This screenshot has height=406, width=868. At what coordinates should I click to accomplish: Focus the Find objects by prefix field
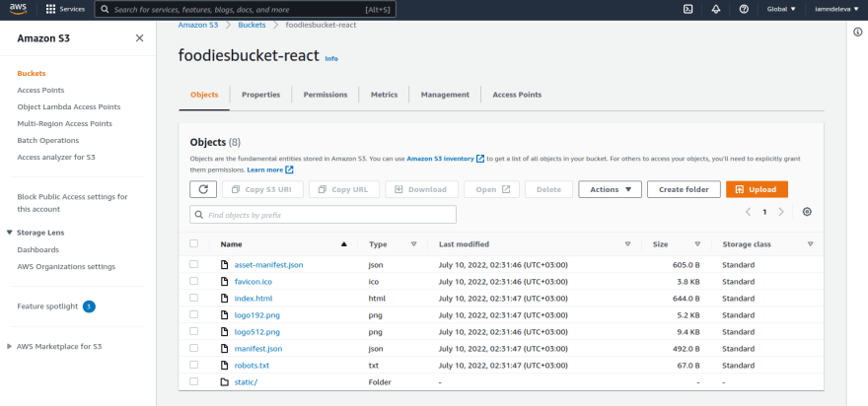323,215
